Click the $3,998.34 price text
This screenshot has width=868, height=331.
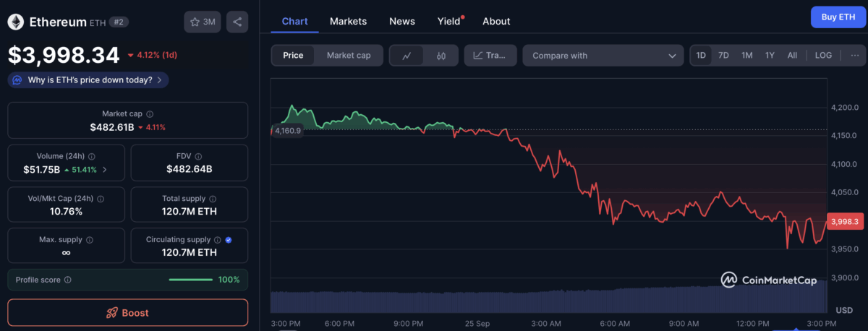pyautogui.click(x=64, y=55)
